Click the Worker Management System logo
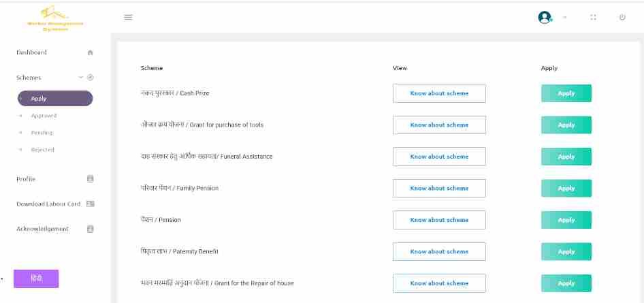 (x=55, y=19)
